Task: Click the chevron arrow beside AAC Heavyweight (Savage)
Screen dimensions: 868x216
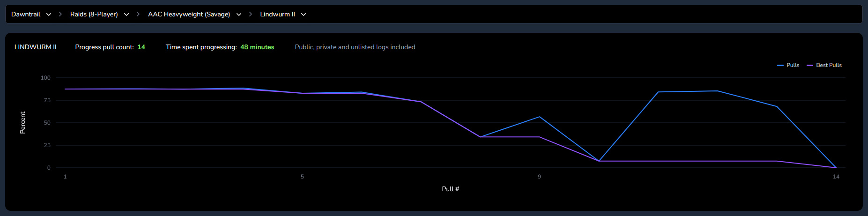Action: pos(239,15)
